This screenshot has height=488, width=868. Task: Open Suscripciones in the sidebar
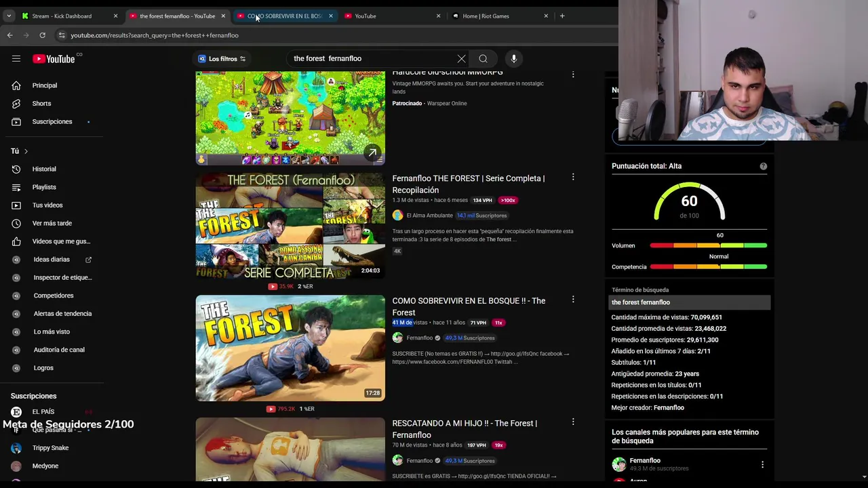click(52, 122)
